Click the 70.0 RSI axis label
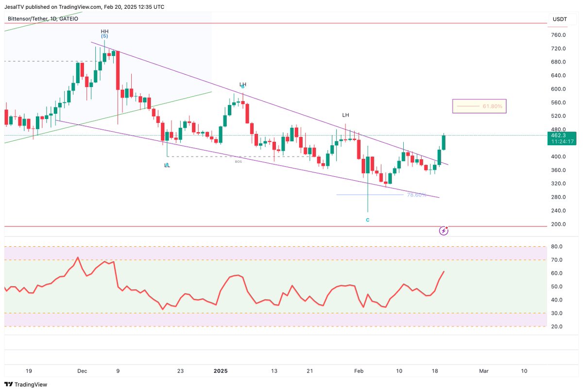The width and height of the screenshot is (583, 392). 558,260
